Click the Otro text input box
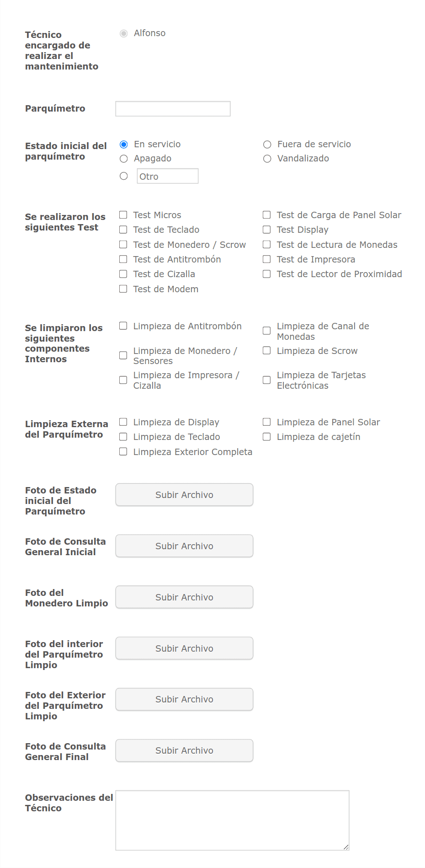Viewport: 425px width, 868px height. tap(168, 176)
